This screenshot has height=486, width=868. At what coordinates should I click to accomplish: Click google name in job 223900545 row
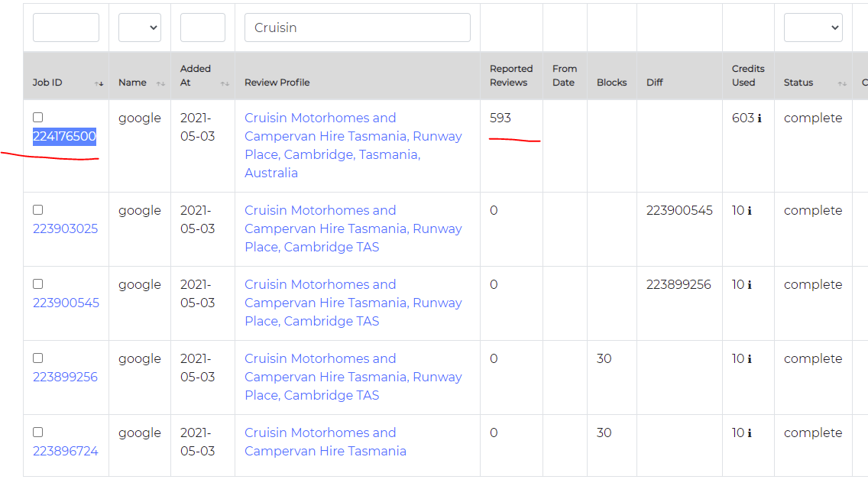coord(140,285)
